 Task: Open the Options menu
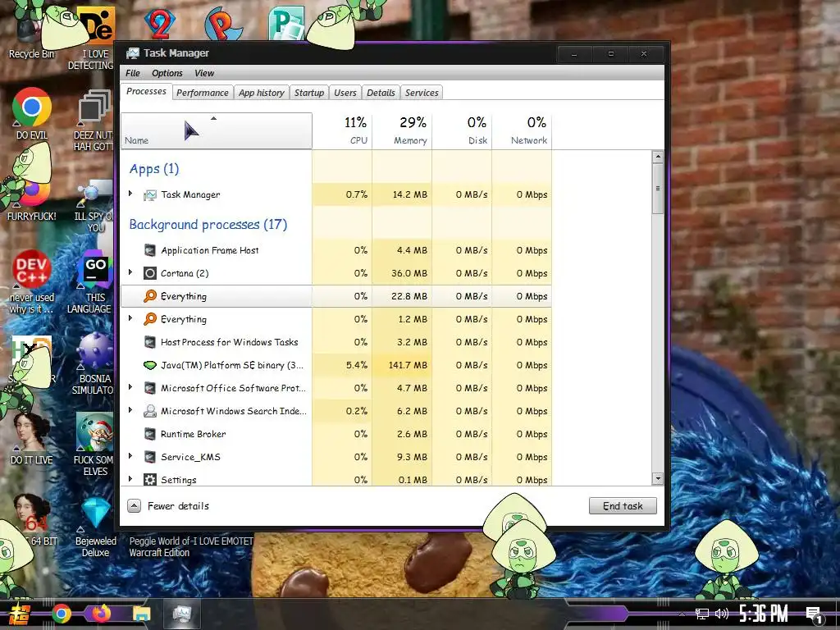pyautogui.click(x=167, y=73)
